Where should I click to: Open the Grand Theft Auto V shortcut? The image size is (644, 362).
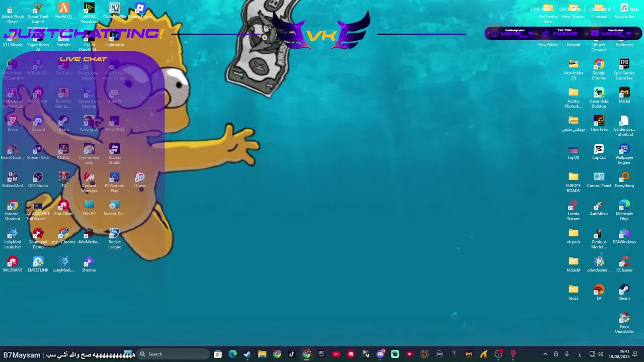38,13
